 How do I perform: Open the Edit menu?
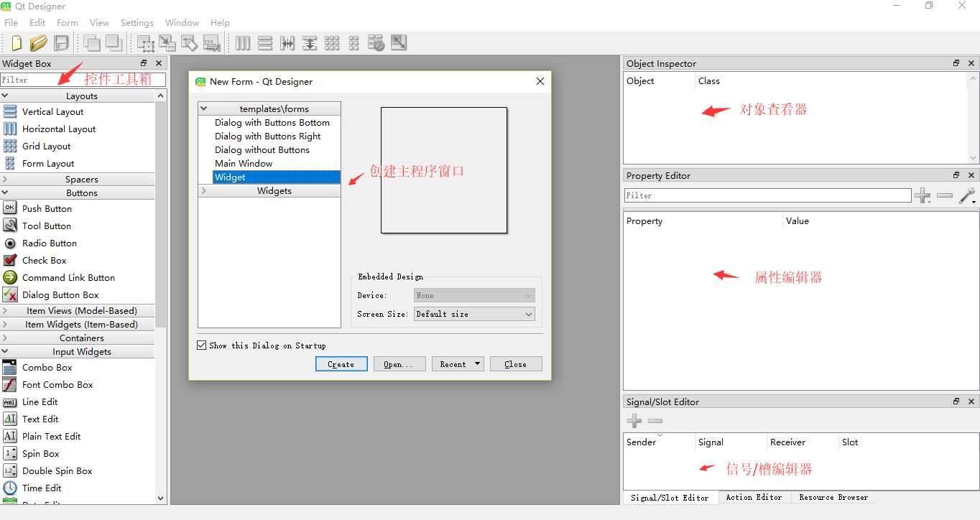tap(37, 22)
